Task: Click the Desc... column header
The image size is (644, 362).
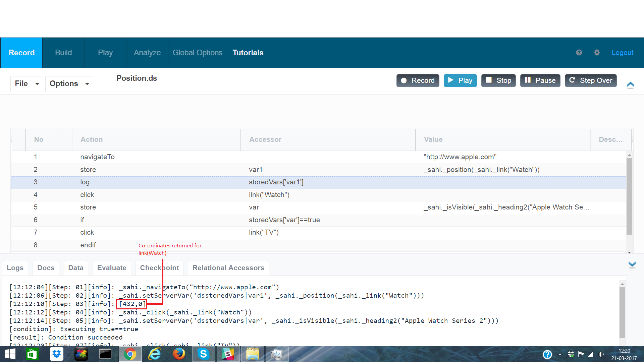Action: click(611, 139)
